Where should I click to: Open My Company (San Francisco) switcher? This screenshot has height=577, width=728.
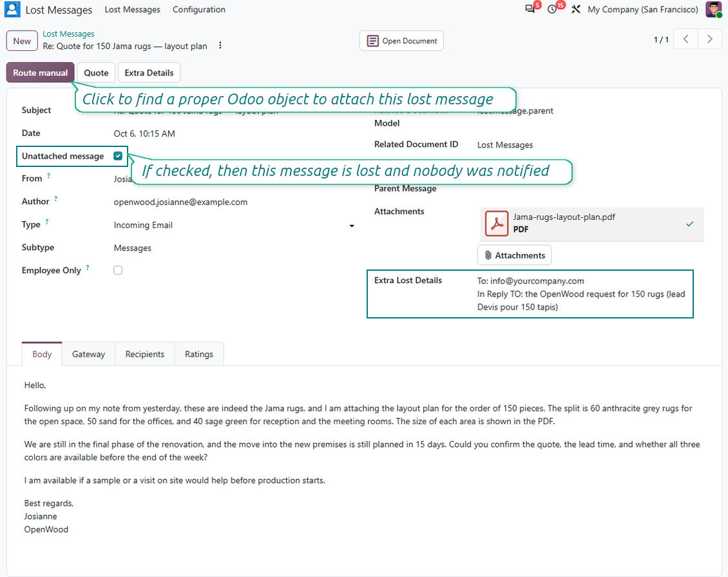click(642, 9)
